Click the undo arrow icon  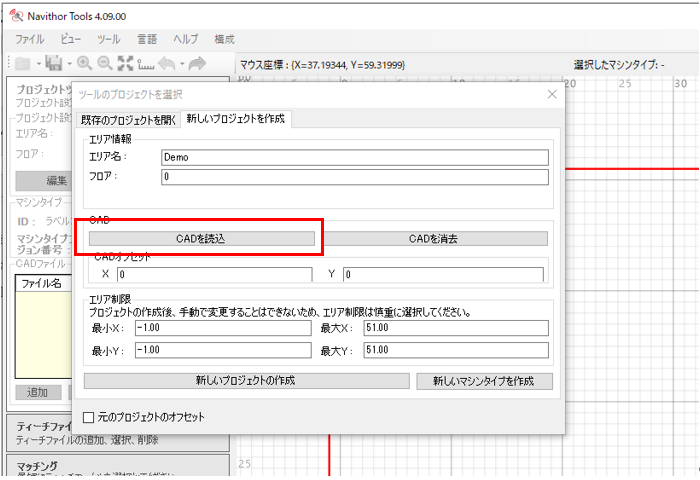pyautogui.click(x=167, y=63)
